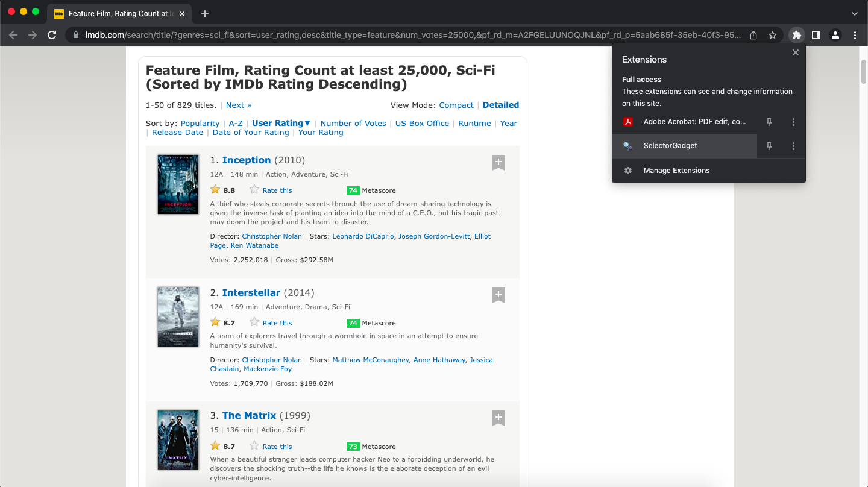Pin Adobe Acrobat extension
This screenshot has height=487, width=868.
[769, 122]
